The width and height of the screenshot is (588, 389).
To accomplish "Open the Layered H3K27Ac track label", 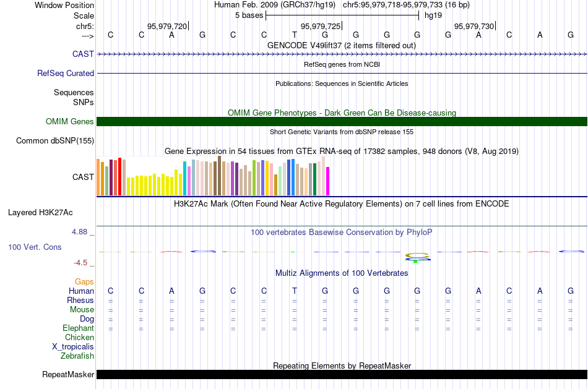I will tap(40, 212).
